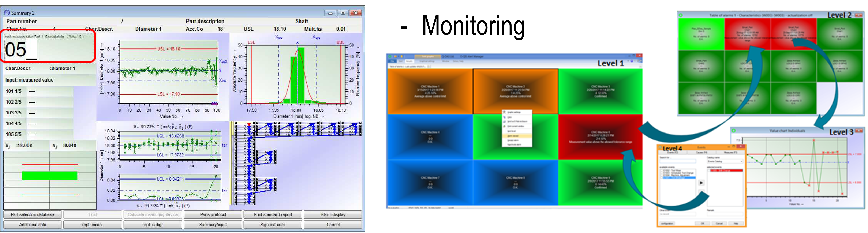Click green status icon of Value chart window
This screenshot has width=868, height=233.
pos(734,130)
